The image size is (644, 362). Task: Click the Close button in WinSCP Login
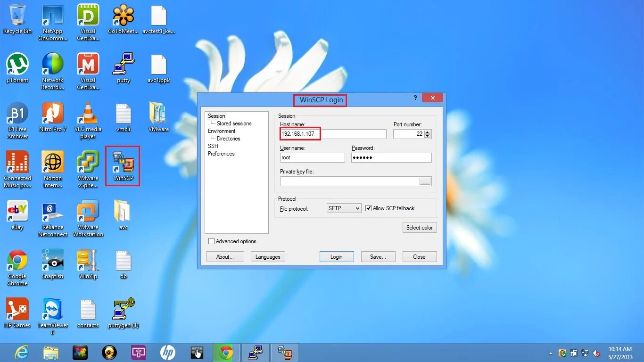coord(419,257)
